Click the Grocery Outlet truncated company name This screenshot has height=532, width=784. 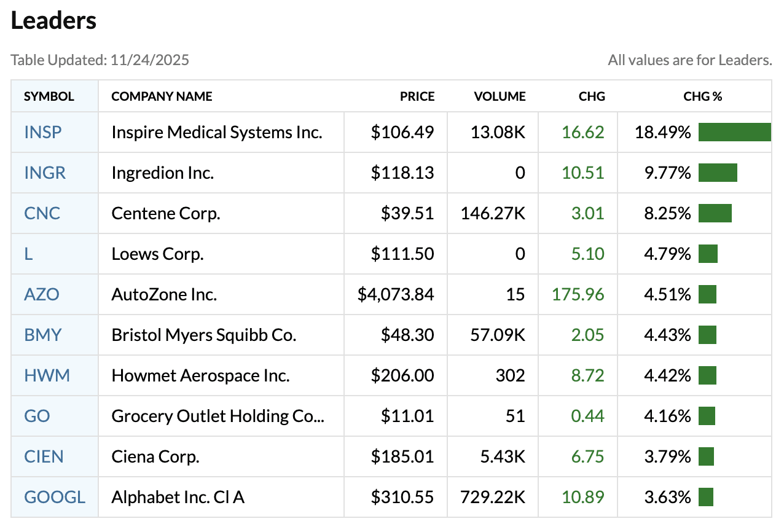[x=217, y=416]
